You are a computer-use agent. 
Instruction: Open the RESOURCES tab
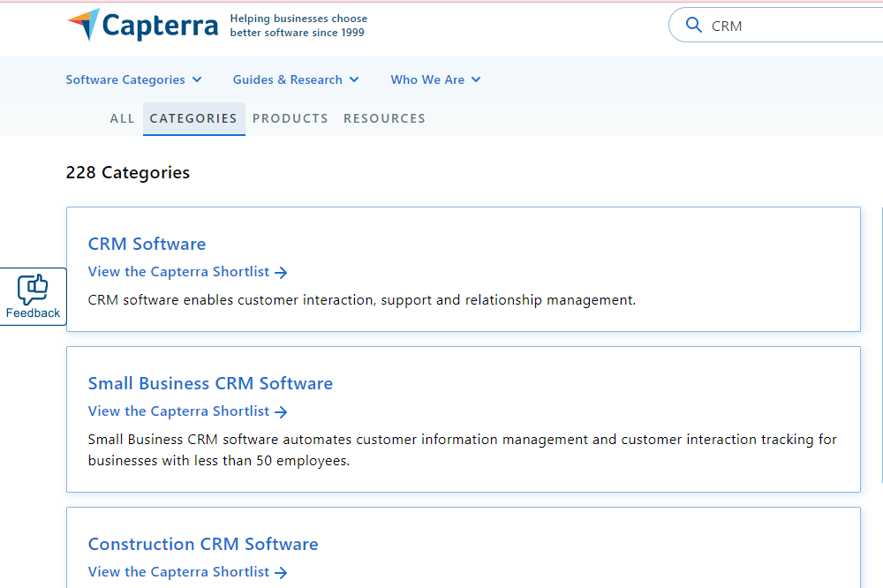[385, 118]
